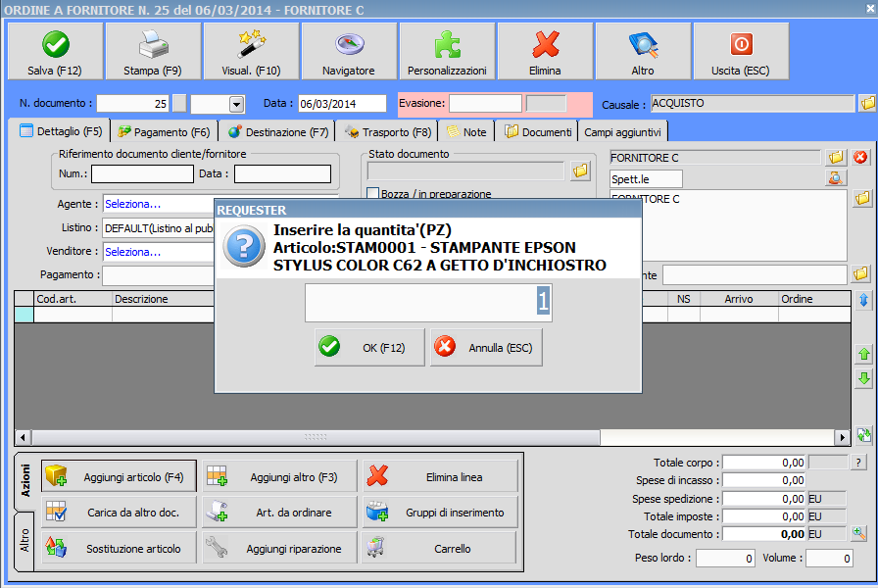This screenshot has height=588, width=878.
Task: Click the N. documento field showing 25
Action: [132, 104]
